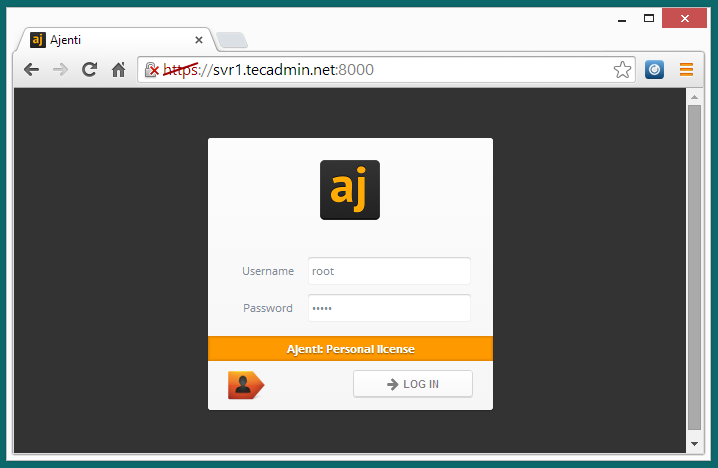The height and width of the screenshot is (468, 718).
Task: Click the vertical scrollbar thumb
Action: tap(695, 268)
